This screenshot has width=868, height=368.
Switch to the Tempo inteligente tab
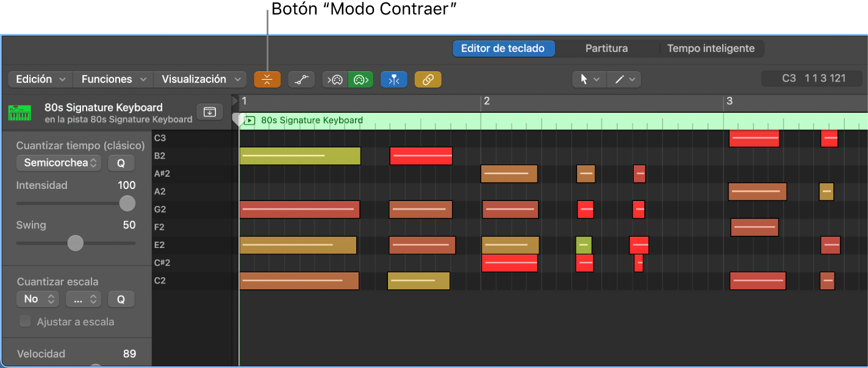(711, 48)
